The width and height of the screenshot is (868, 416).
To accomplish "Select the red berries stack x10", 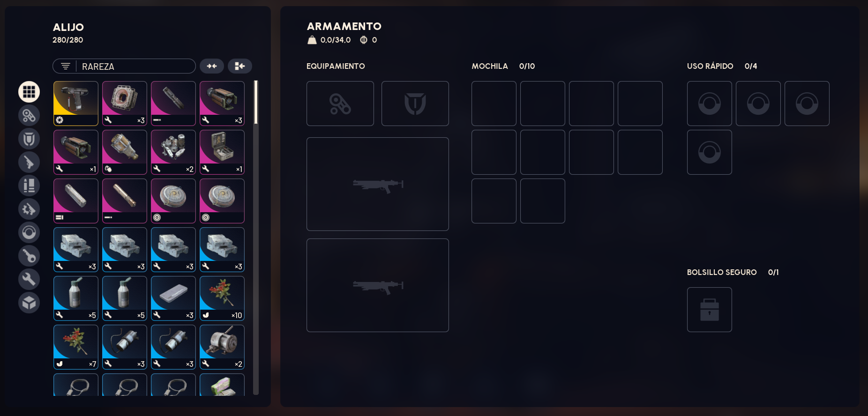I will 222,298.
